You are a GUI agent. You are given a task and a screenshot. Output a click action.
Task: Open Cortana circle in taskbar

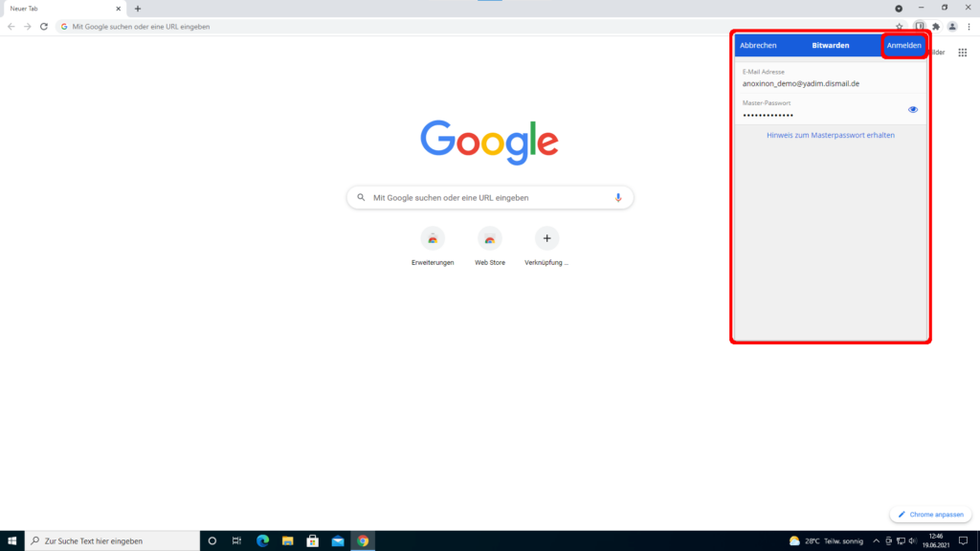(212, 541)
